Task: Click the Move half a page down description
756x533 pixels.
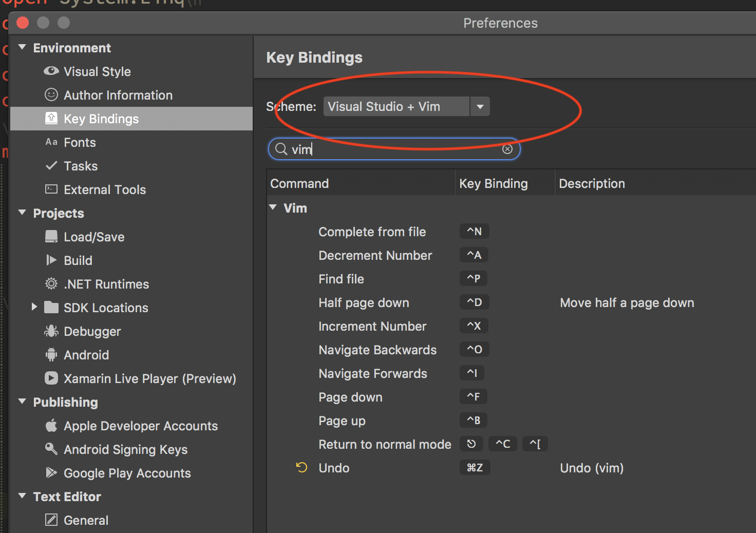Action: tap(627, 302)
